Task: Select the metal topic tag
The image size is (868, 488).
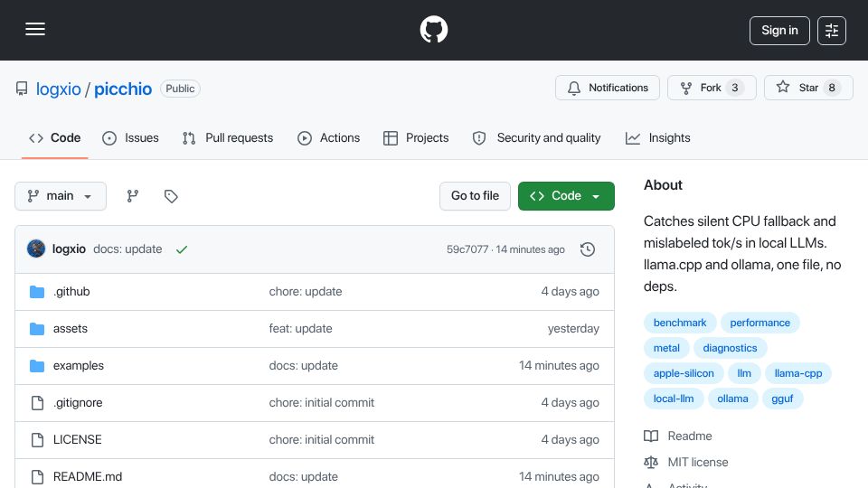Action: tap(666, 348)
